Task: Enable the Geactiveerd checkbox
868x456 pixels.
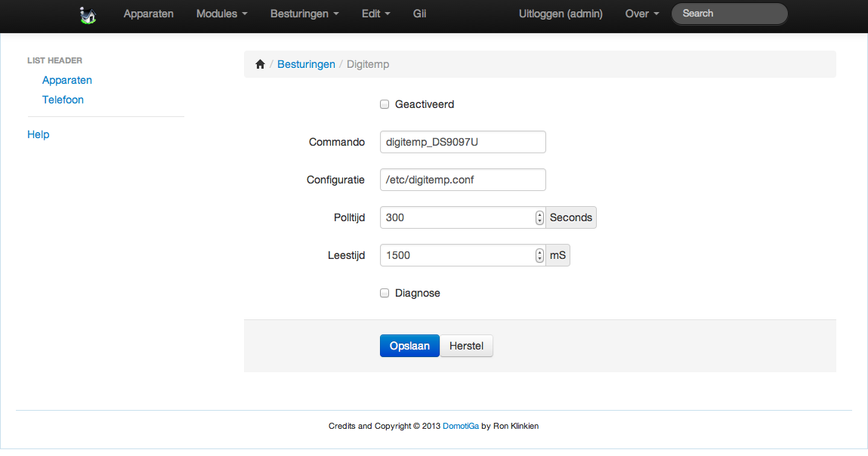Action: [x=385, y=104]
